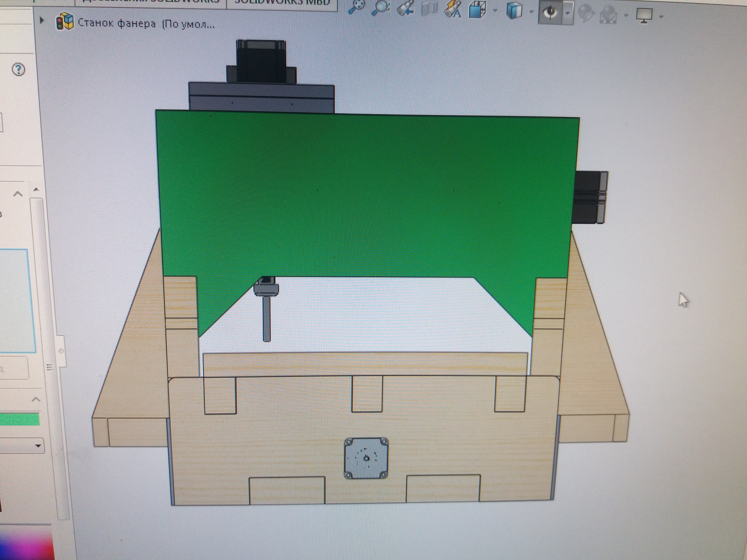Click the green color swatch bar
Viewport: 747px width, 560px height.
click(19, 420)
